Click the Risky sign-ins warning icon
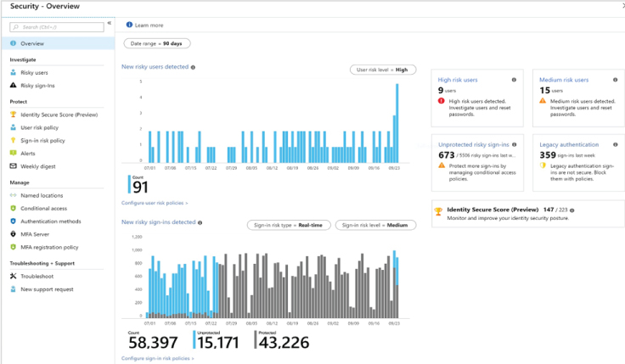Viewport: 625px width, 364px height. pyautogui.click(x=14, y=86)
